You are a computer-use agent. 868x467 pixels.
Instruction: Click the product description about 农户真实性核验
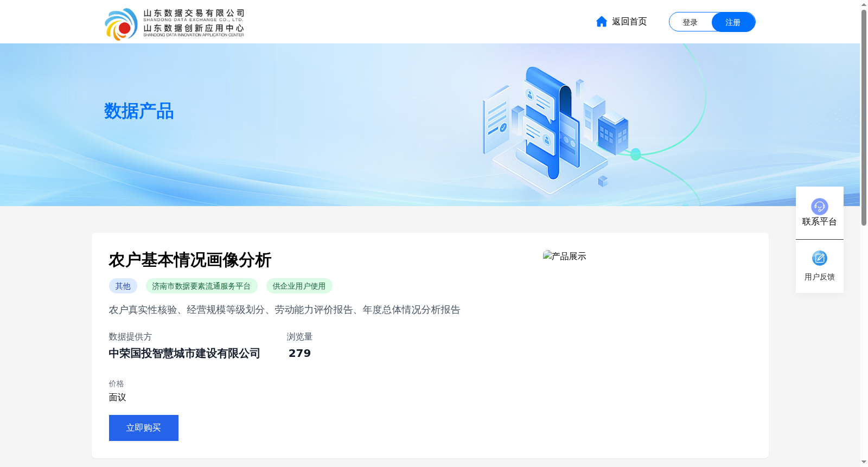coord(284,310)
